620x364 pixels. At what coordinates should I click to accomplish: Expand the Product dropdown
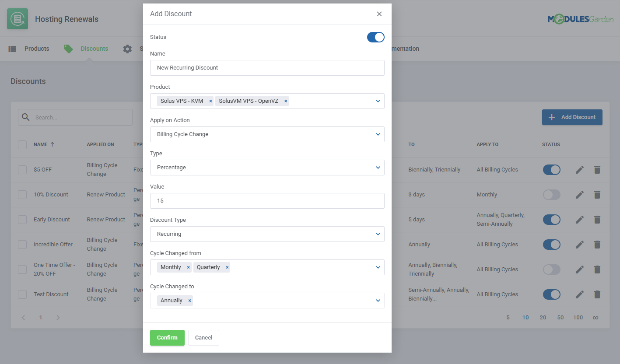(x=378, y=101)
